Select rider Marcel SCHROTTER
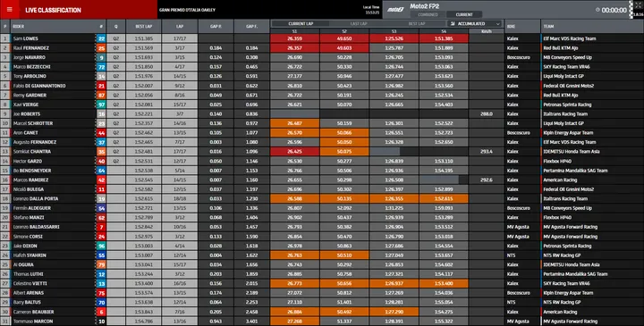Screen dimensions: 644x326 (x=33, y=123)
